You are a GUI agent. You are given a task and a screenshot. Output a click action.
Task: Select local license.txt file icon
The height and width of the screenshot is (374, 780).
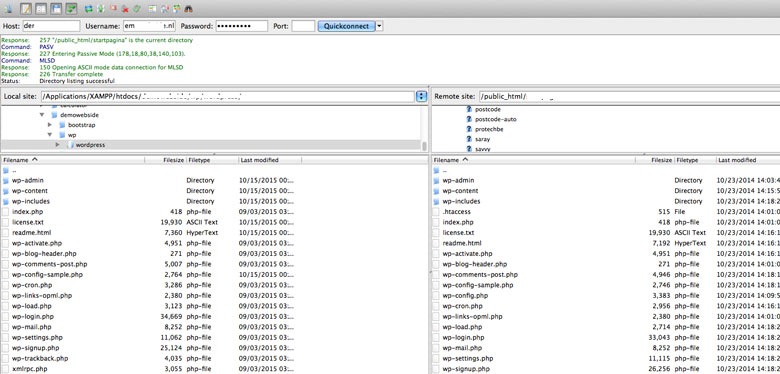5,222
